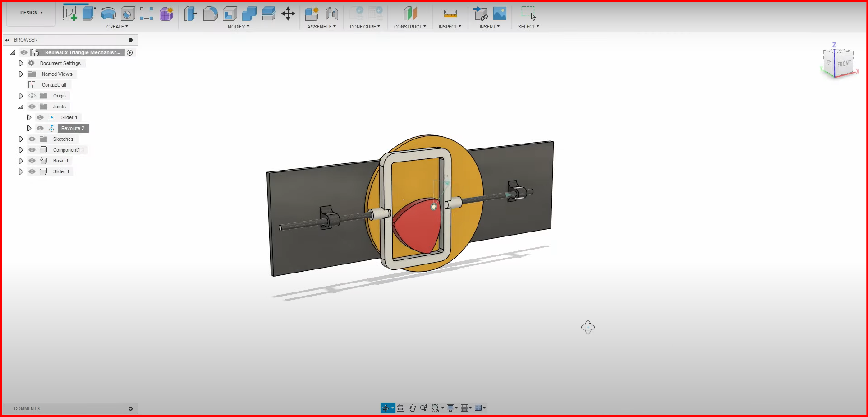Hide the Slider 1 joint
The width and height of the screenshot is (868, 417).
(40, 117)
